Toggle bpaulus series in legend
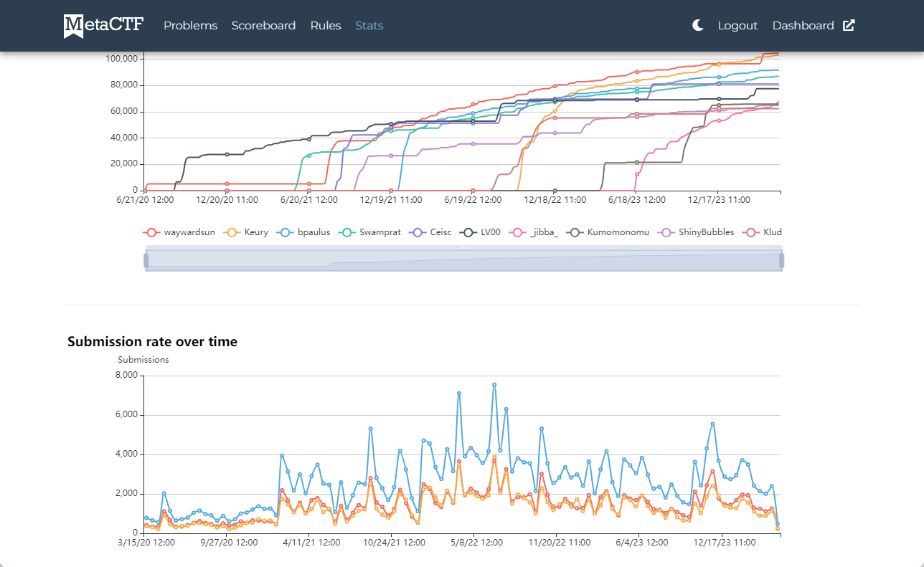The image size is (924, 567). [303, 232]
